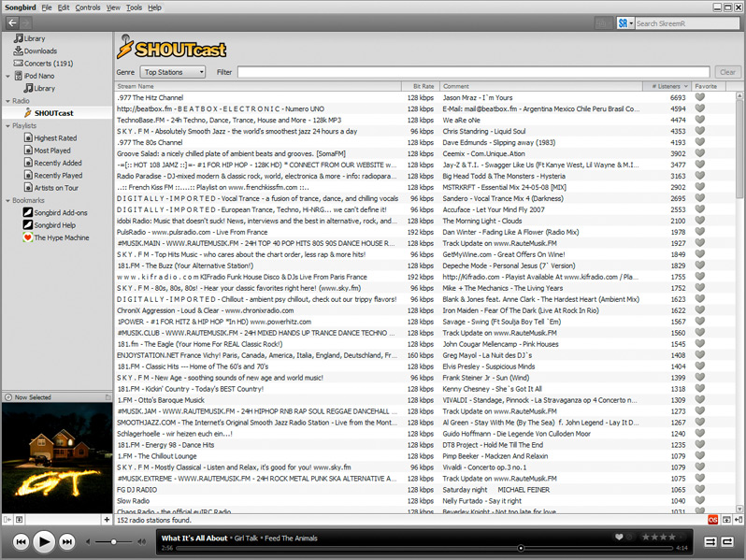The height and width of the screenshot is (560, 746).
Task: Go back with the back arrow
Action: tap(13, 22)
